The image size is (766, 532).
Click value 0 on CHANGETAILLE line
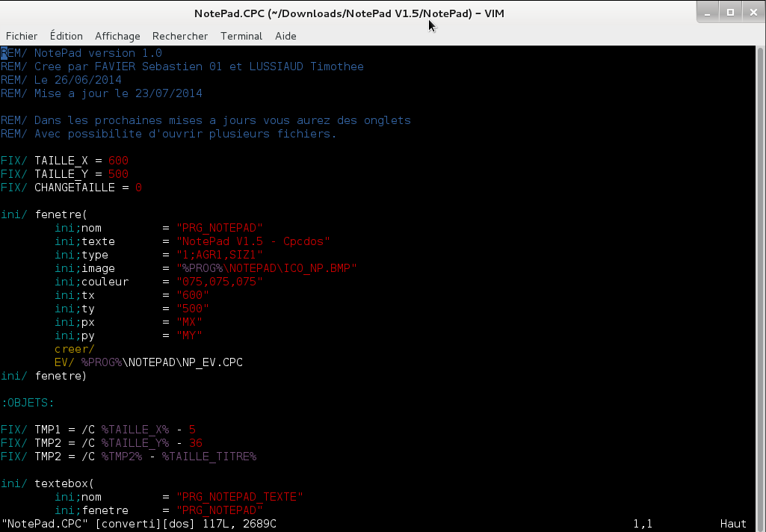click(x=138, y=188)
